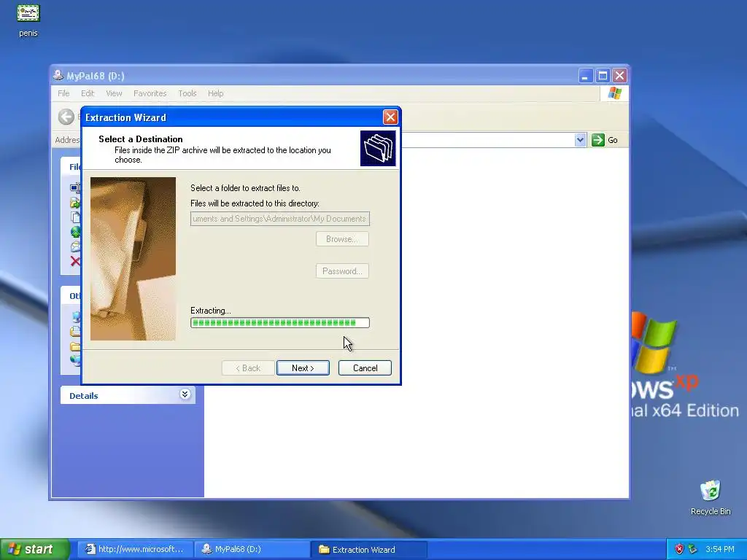
Task: Click the red X delete task icon
Action: [x=75, y=261]
